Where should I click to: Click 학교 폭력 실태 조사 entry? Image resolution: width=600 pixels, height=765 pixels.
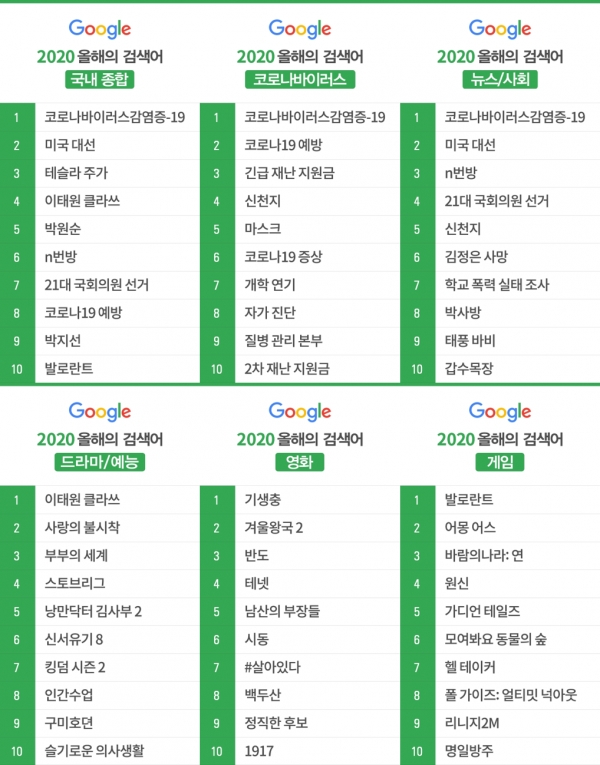(x=497, y=284)
